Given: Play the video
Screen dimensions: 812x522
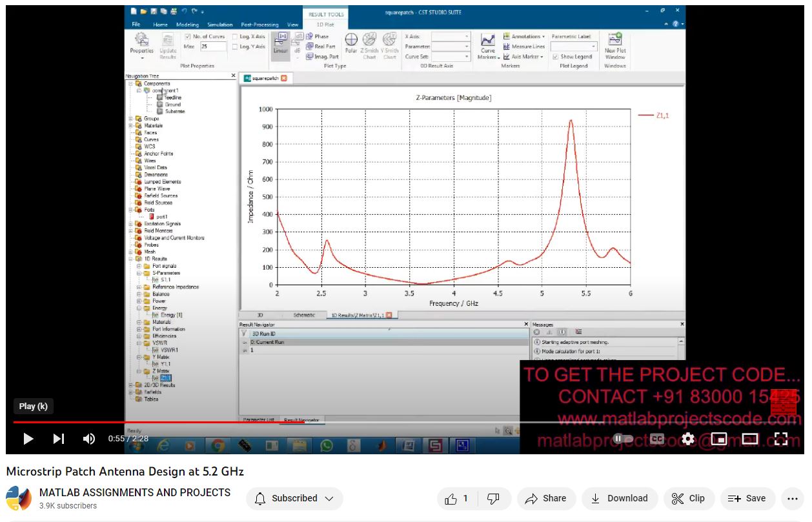Looking at the screenshot, I should pyautogui.click(x=28, y=439).
